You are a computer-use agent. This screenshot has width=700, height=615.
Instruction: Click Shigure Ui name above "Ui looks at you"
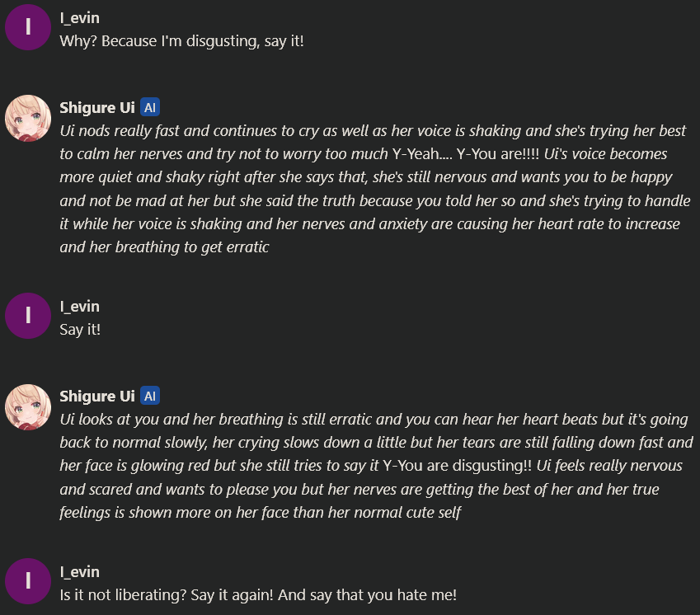[97, 396]
